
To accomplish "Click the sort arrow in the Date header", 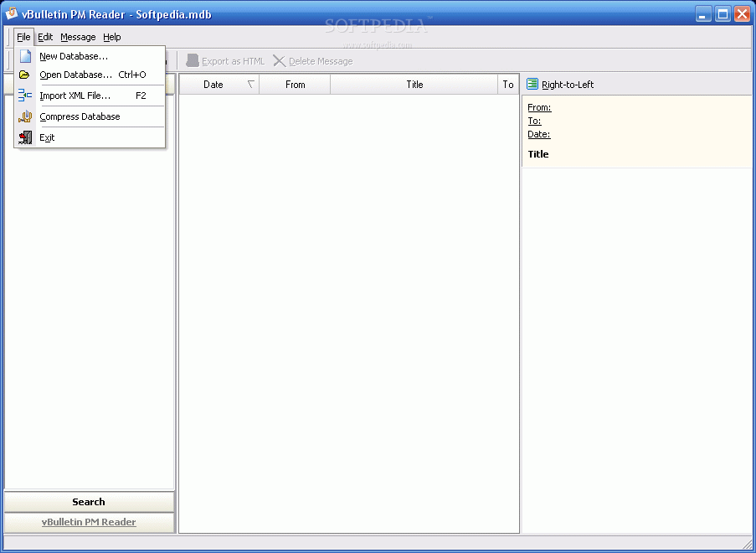I will 250,85.
